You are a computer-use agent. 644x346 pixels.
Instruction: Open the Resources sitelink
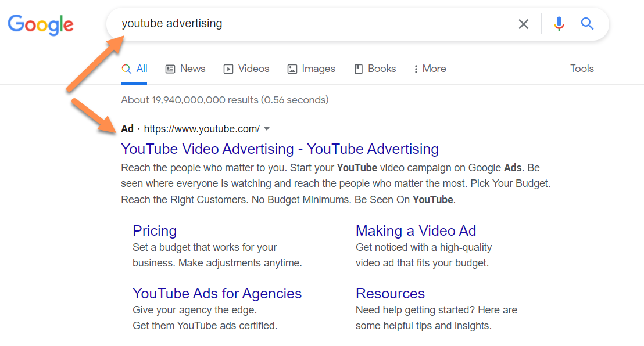(390, 294)
